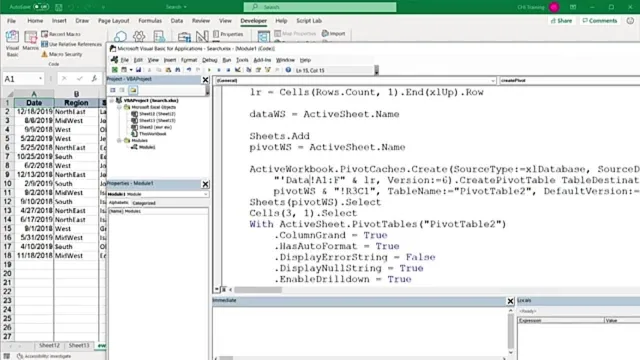Collapse the VBAProject tree node
The height and width of the screenshot is (360, 640).
(x=111, y=100)
